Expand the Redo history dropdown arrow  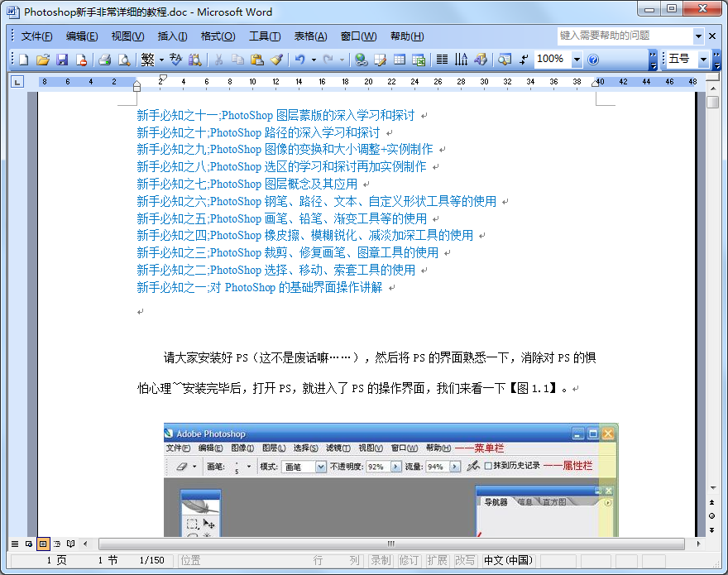click(342, 60)
